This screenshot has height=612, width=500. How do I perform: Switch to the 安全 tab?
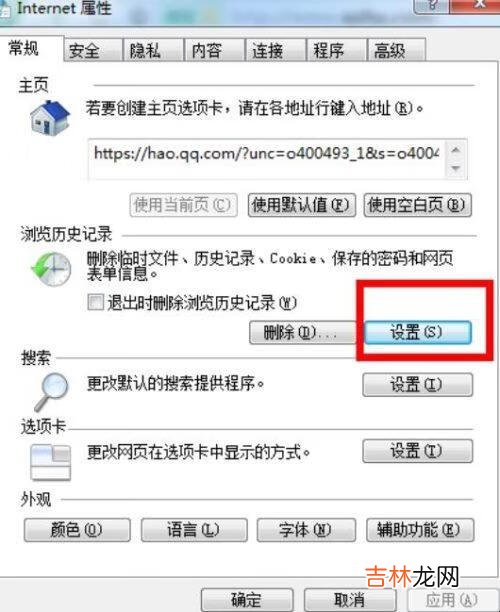click(93, 51)
